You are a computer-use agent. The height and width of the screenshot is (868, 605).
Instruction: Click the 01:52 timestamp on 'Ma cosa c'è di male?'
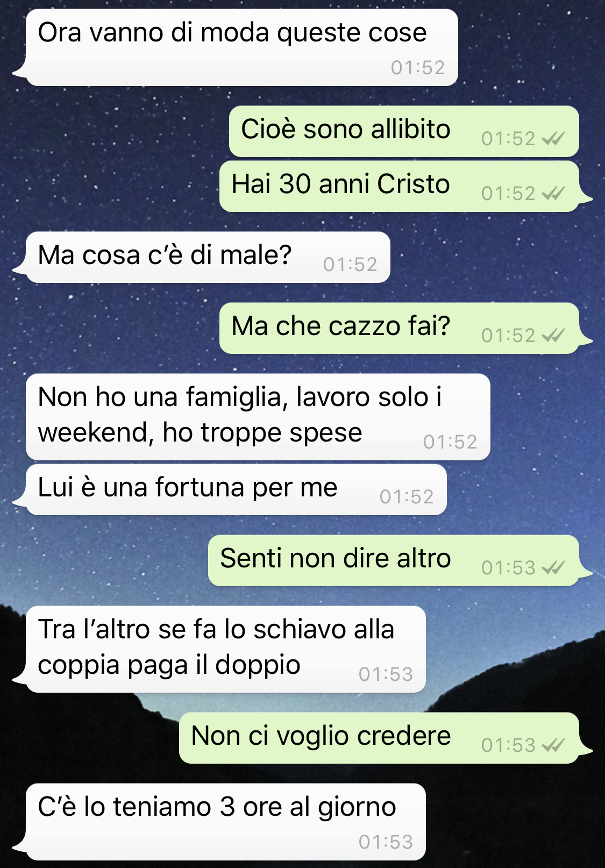350,265
